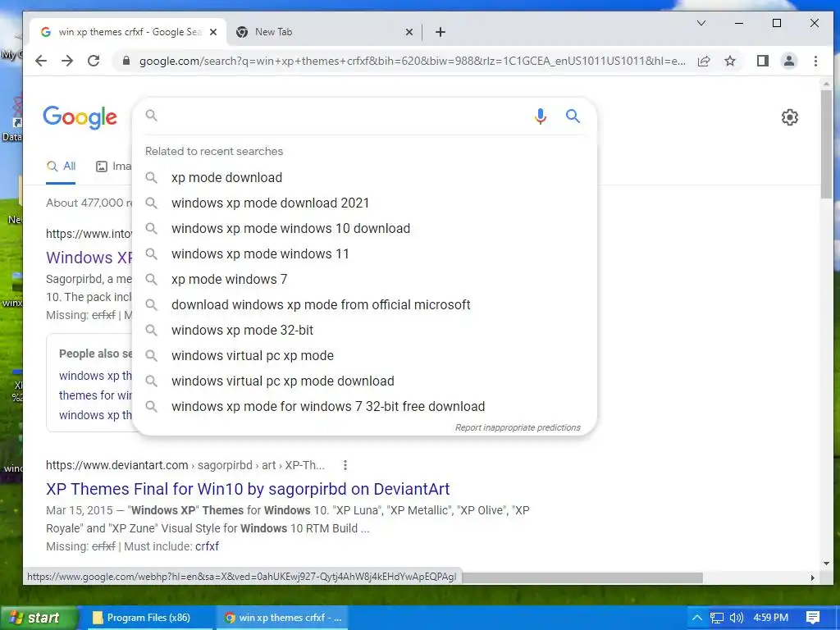Open XP Themes Final for Win10 result
Viewport: 840px width, 630px height.
248,489
